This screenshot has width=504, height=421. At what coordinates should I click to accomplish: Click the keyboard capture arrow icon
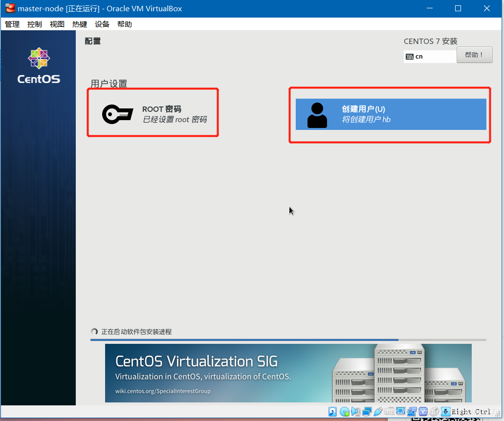[445, 411]
